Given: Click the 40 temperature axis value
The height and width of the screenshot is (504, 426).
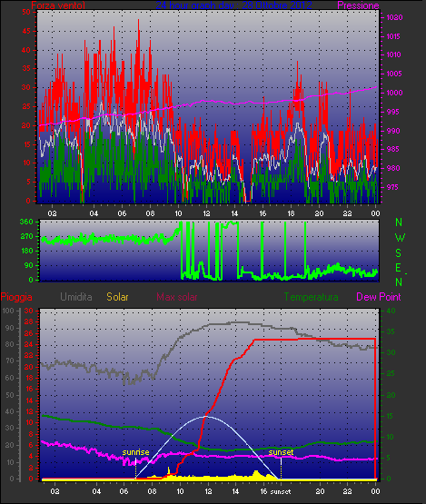Looking at the screenshot, I should click(x=391, y=311).
